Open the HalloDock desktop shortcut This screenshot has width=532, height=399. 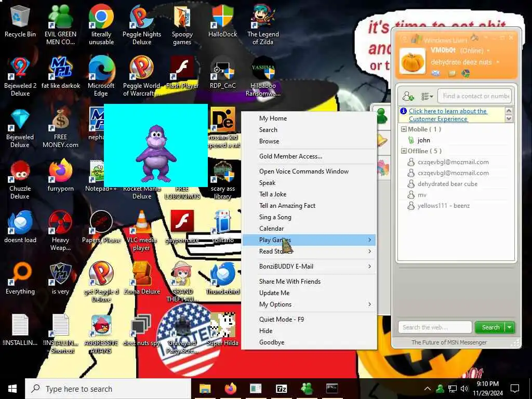(x=222, y=22)
